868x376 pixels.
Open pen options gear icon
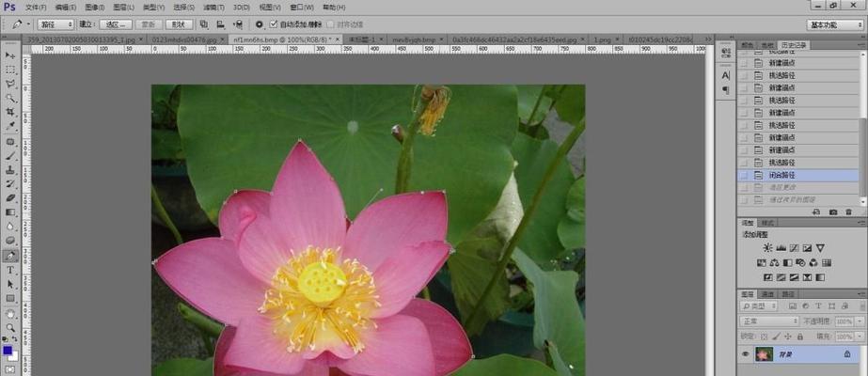[260, 23]
